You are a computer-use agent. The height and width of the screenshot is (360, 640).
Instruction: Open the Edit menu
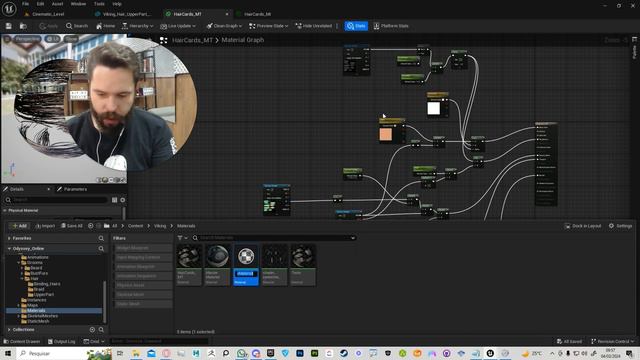tap(40, 4)
